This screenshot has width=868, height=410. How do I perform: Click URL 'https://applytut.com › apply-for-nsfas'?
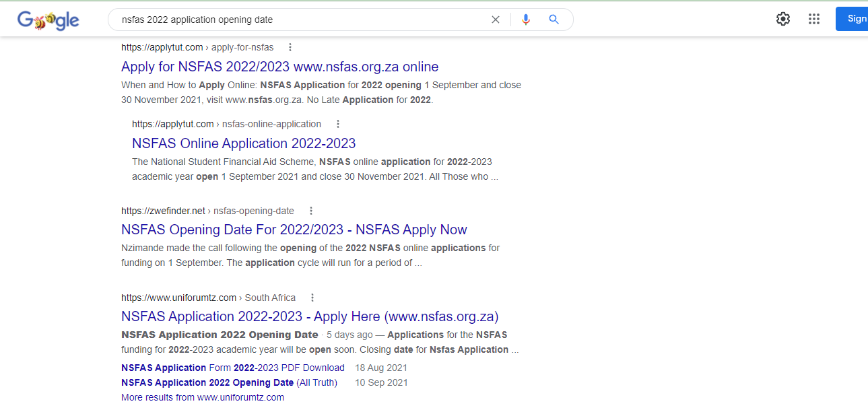point(197,47)
